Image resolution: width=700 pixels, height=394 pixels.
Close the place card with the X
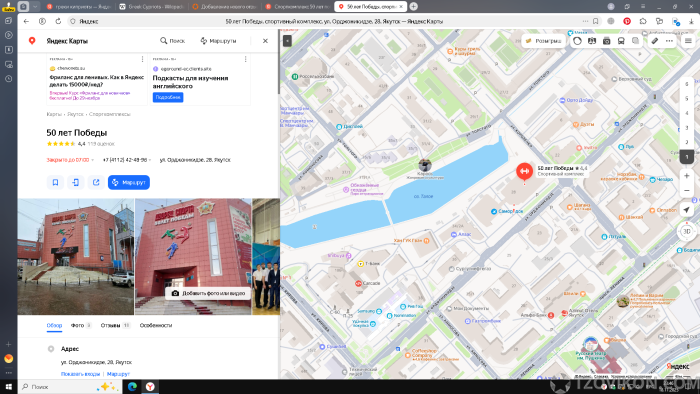[x=265, y=41]
